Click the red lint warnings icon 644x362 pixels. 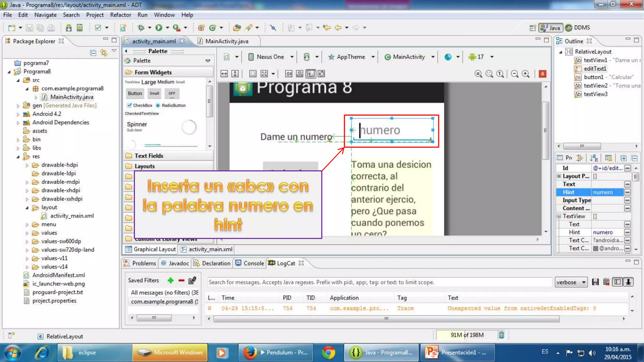[x=542, y=74]
